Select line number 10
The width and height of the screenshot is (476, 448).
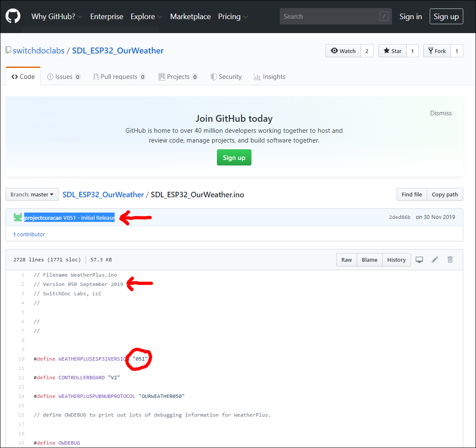coord(21,359)
